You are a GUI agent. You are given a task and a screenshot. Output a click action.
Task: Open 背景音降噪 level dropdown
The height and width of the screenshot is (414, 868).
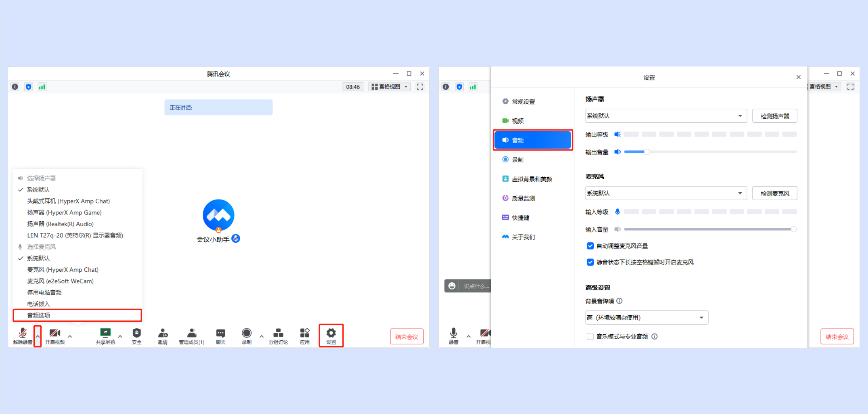[647, 317]
